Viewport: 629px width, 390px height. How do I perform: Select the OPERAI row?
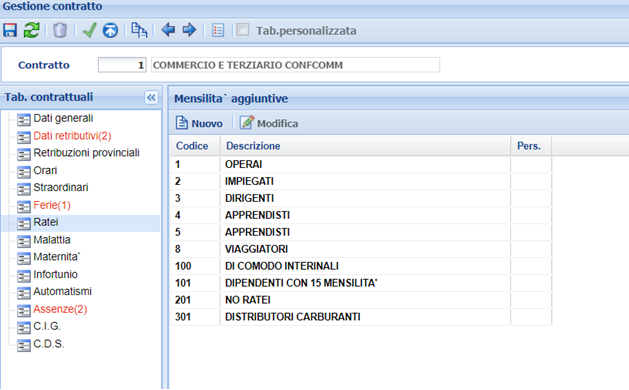pos(361,165)
